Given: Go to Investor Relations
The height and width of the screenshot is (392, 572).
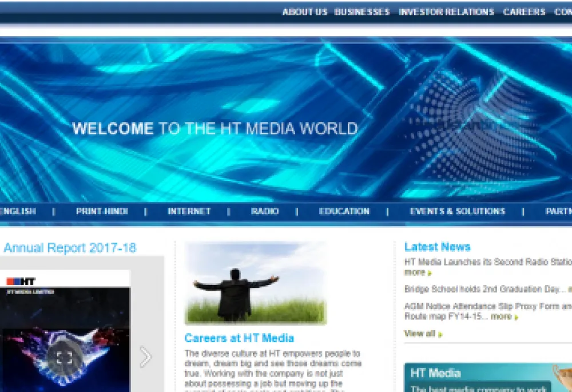Looking at the screenshot, I should (446, 12).
